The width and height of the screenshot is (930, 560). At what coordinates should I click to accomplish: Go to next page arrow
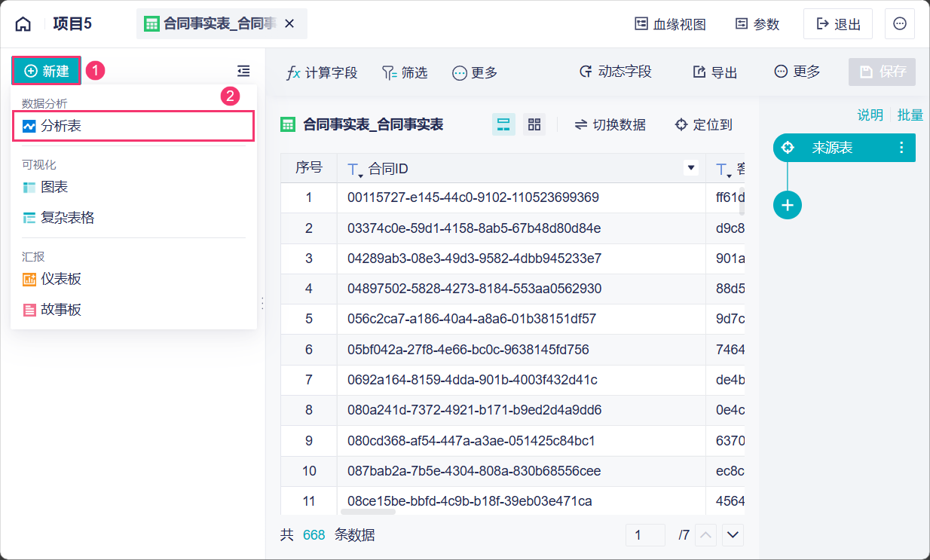[733, 535]
